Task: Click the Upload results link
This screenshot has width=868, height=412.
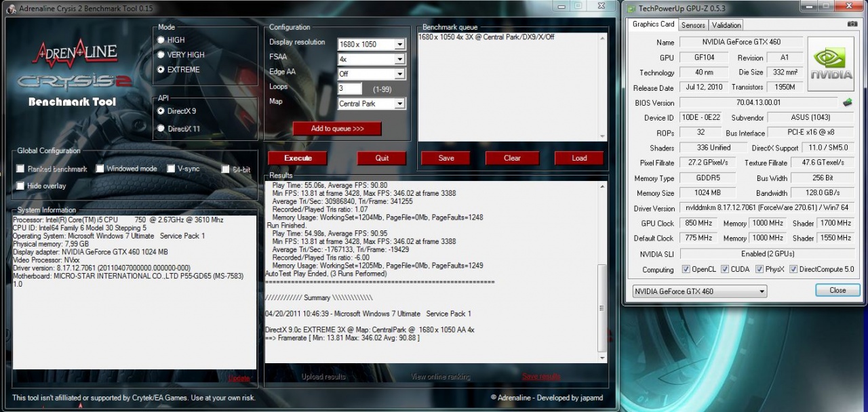Action: (x=323, y=377)
